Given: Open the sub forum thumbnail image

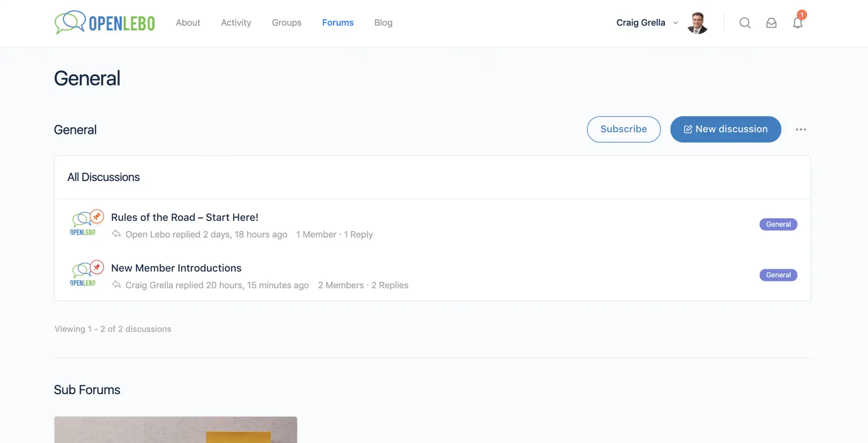Looking at the screenshot, I should [x=176, y=430].
